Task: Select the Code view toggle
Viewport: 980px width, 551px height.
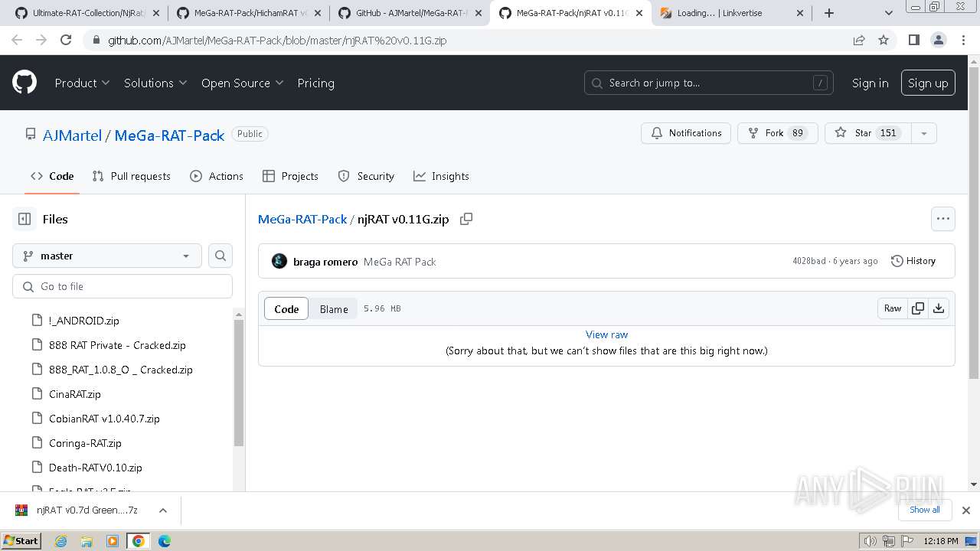Action: tap(286, 309)
